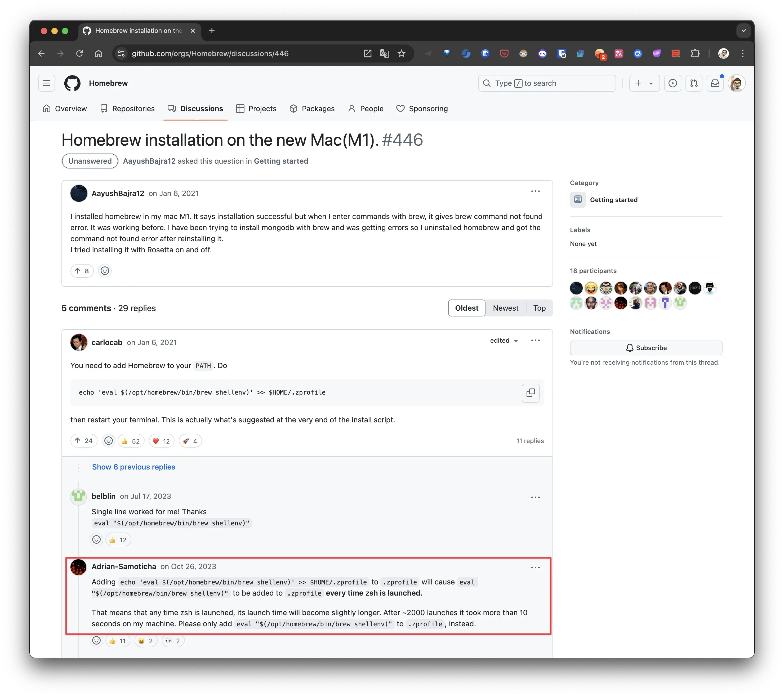Click the Type / to search field
This screenshot has width=784, height=697.
(x=547, y=83)
